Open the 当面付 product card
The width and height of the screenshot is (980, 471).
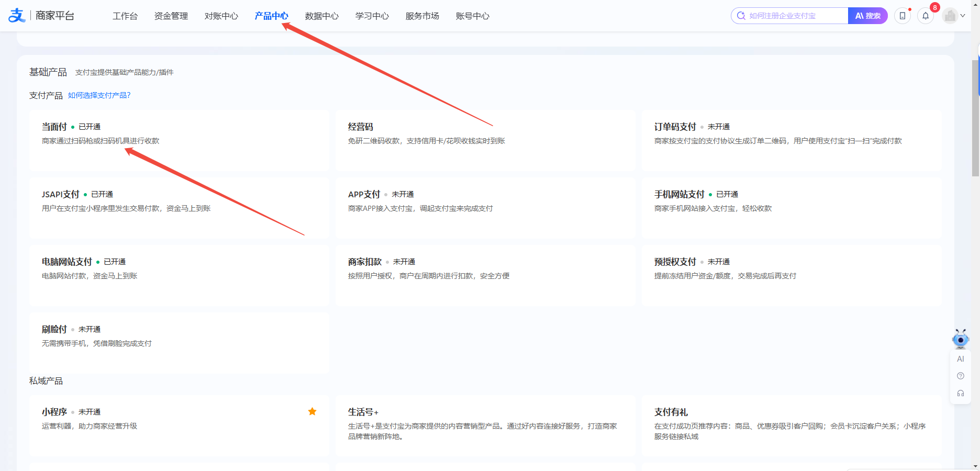[54, 127]
